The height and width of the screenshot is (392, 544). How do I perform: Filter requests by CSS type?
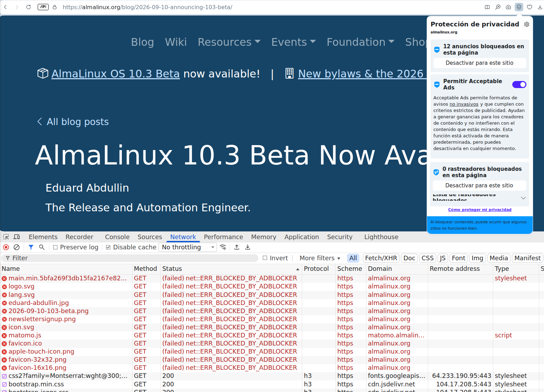(428, 258)
